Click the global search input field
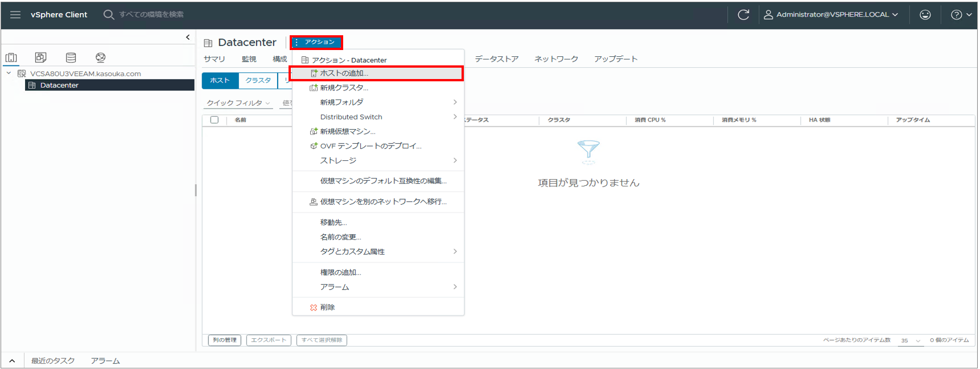 point(151,15)
